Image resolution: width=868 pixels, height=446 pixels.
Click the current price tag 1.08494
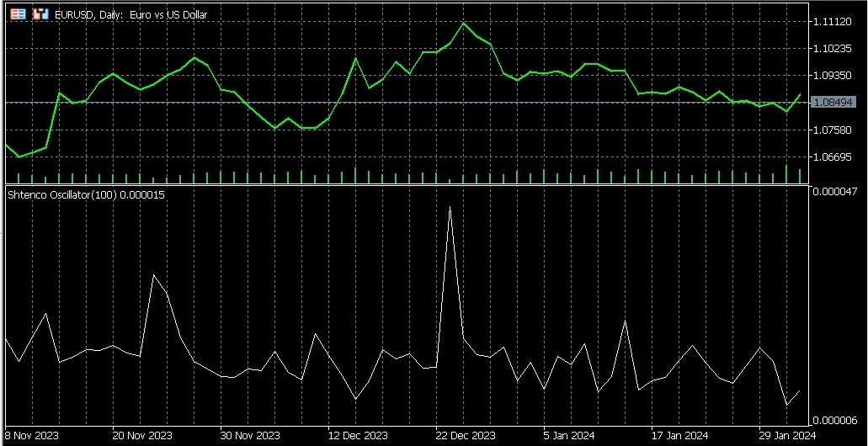tap(833, 102)
